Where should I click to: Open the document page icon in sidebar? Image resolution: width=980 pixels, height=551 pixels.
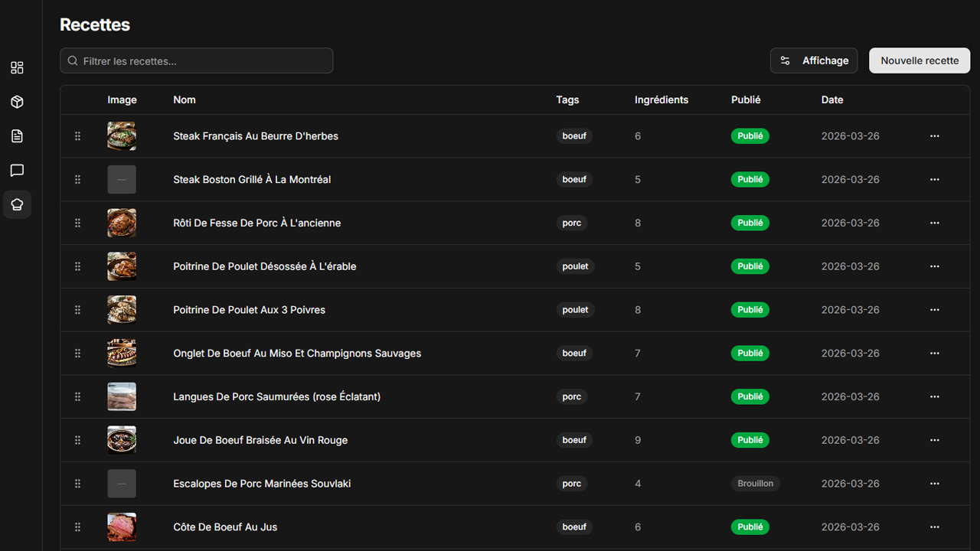pyautogui.click(x=17, y=136)
